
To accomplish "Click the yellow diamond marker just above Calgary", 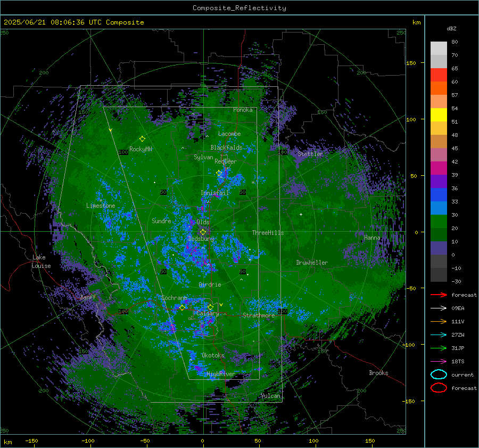I will click(210, 307).
